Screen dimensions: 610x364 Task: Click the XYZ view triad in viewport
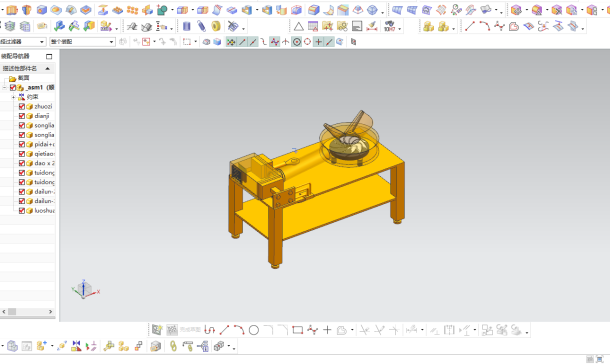point(86,289)
